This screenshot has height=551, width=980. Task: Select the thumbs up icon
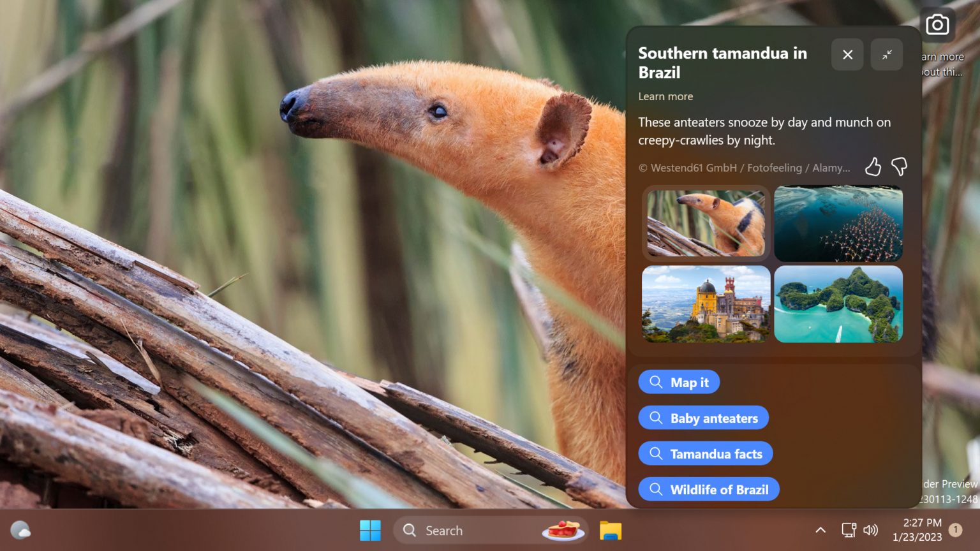(x=873, y=166)
